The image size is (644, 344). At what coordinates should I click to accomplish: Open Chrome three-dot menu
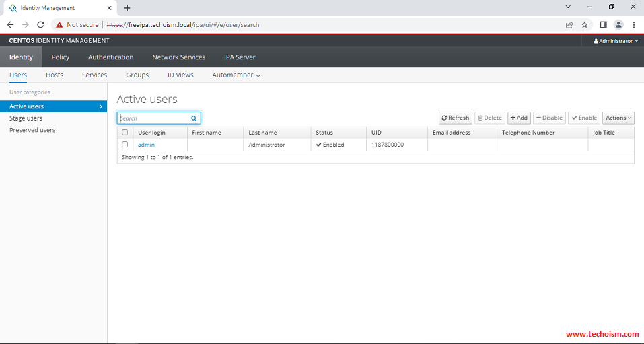pyautogui.click(x=634, y=25)
